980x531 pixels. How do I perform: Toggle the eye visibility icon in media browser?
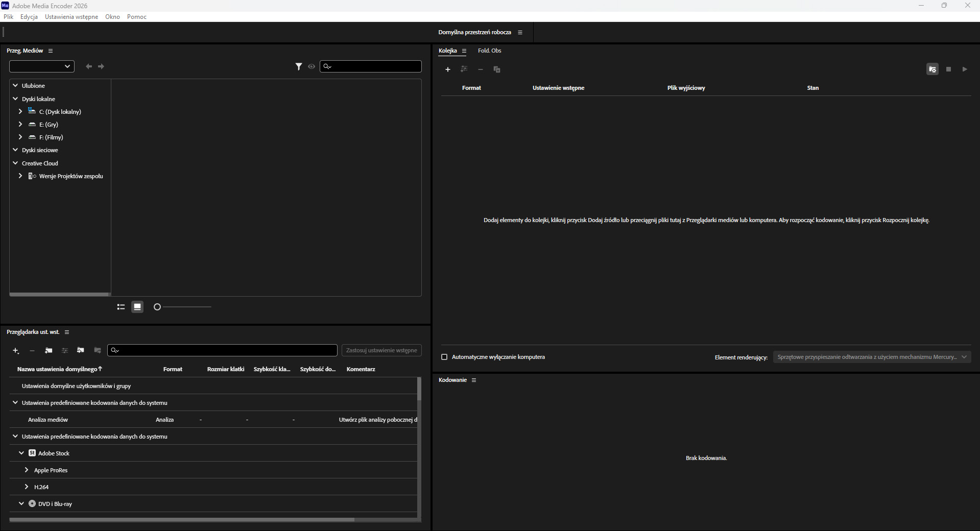click(312, 66)
